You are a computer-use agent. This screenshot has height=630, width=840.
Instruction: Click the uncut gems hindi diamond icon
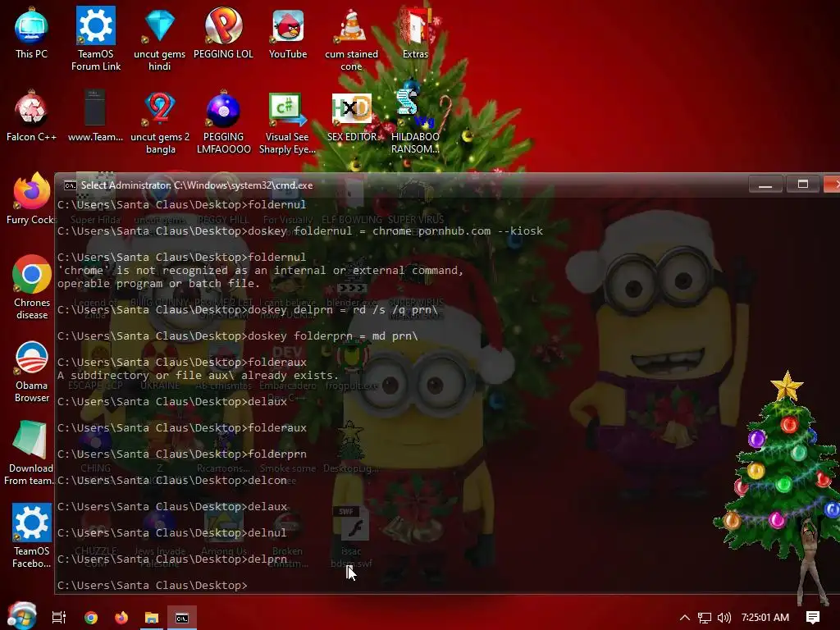click(x=159, y=39)
